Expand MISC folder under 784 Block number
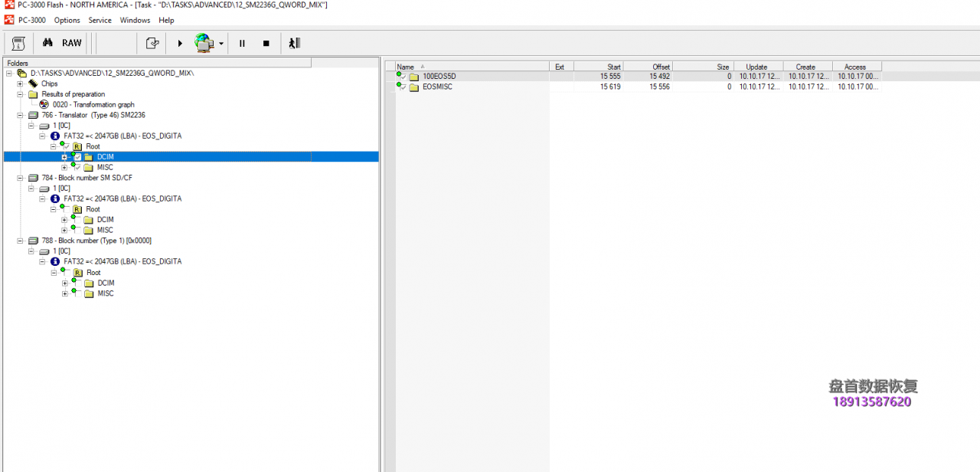 pyautogui.click(x=64, y=230)
